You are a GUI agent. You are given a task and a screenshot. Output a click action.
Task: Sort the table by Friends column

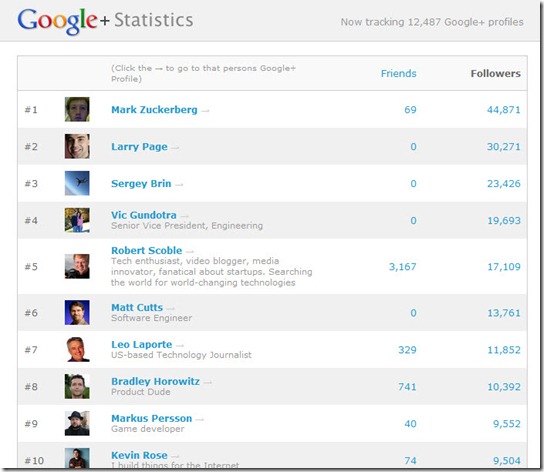(x=398, y=74)
